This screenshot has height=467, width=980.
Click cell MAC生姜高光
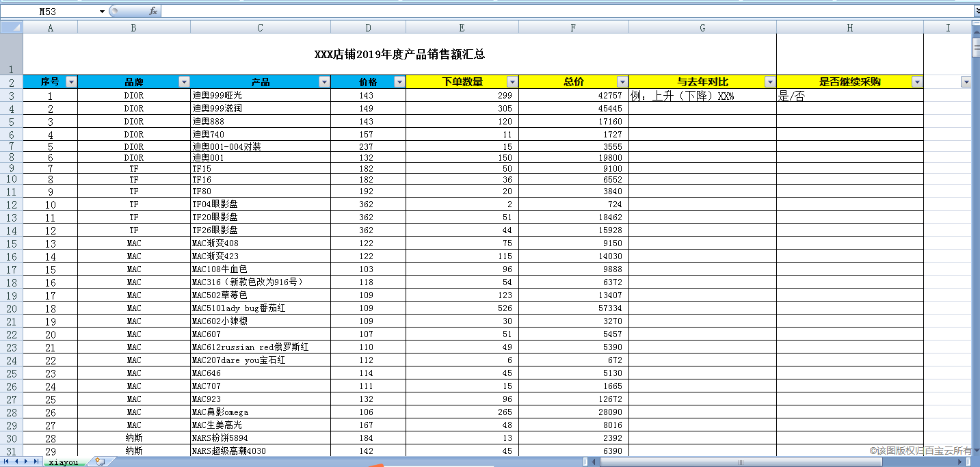[x=261, y=425]
